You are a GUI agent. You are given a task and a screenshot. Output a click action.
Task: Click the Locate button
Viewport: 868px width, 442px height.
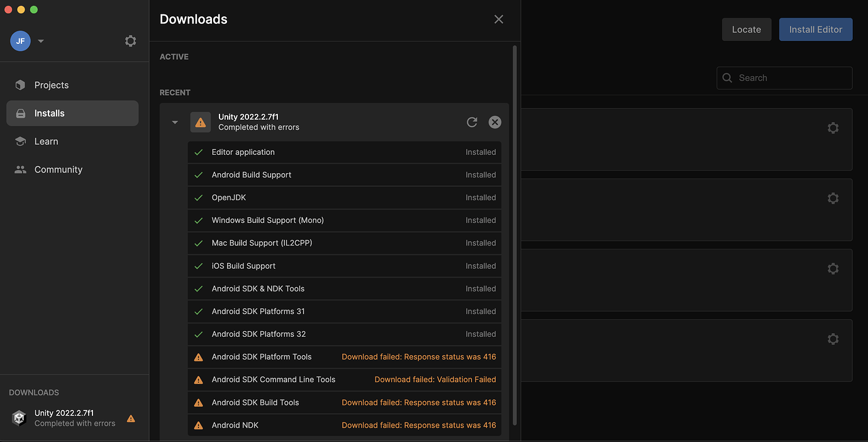click(x=746, y=29)
